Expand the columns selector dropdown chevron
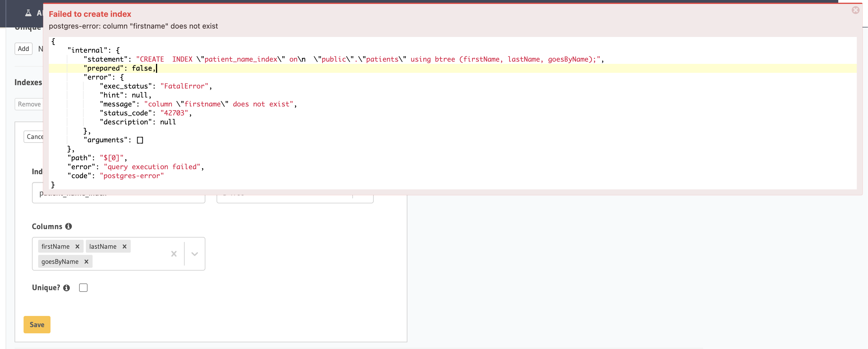 (194, 254)
